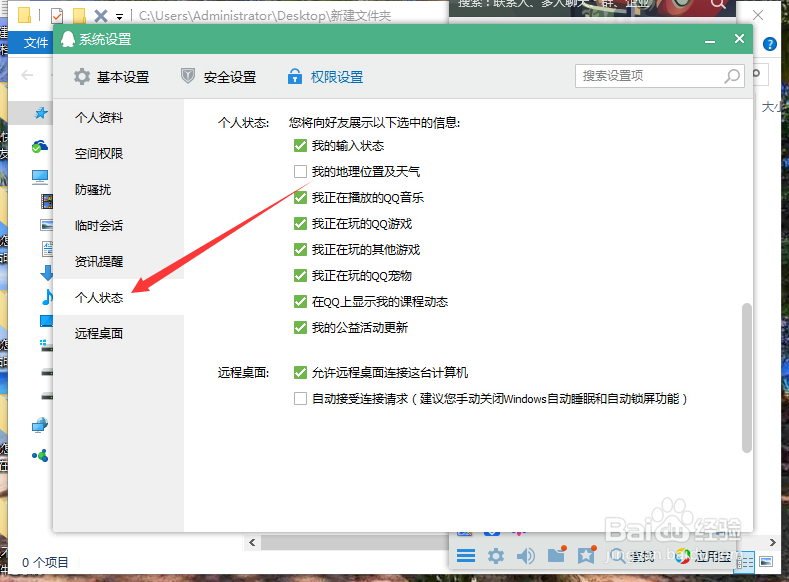Switch Explorer to details view icon
789x582 pixels.
[745, 561]
